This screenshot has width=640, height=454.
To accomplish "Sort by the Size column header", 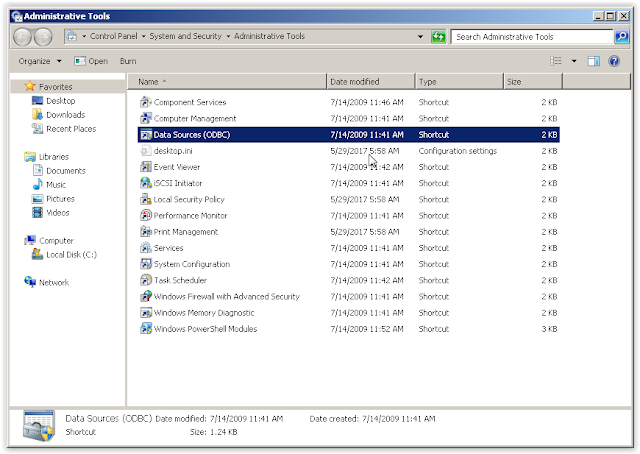I will [533, 82].
